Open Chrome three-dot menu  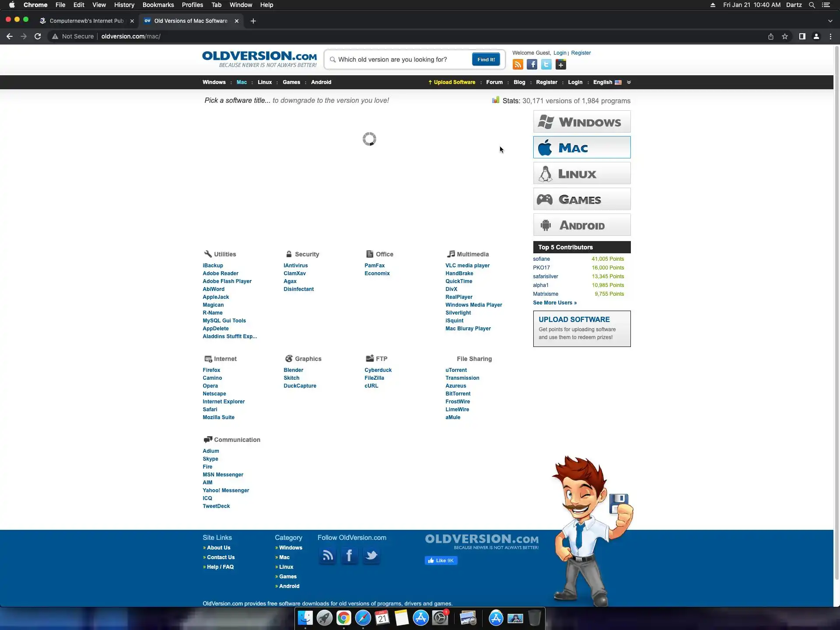(830, 36)
